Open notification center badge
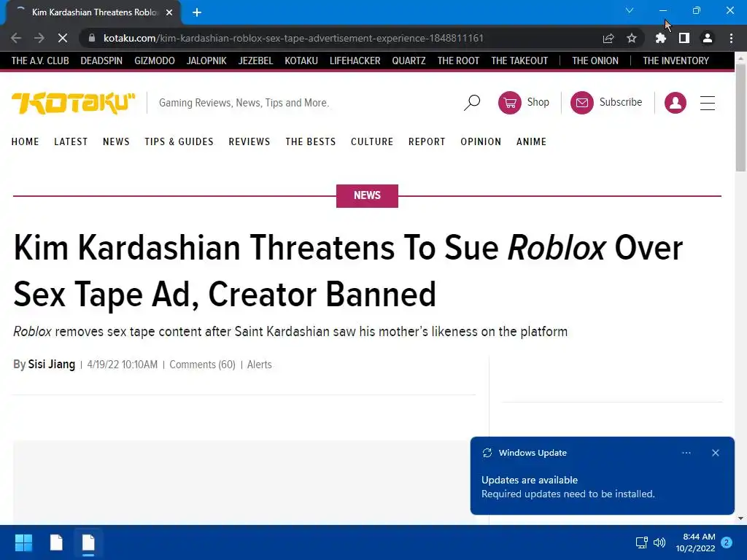This screenshot has width=747, height=560. (727, 542)
